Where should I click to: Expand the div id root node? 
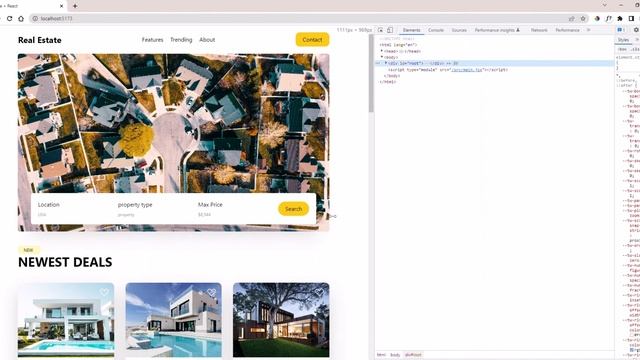pyautogui.click(x=386, y=63)
